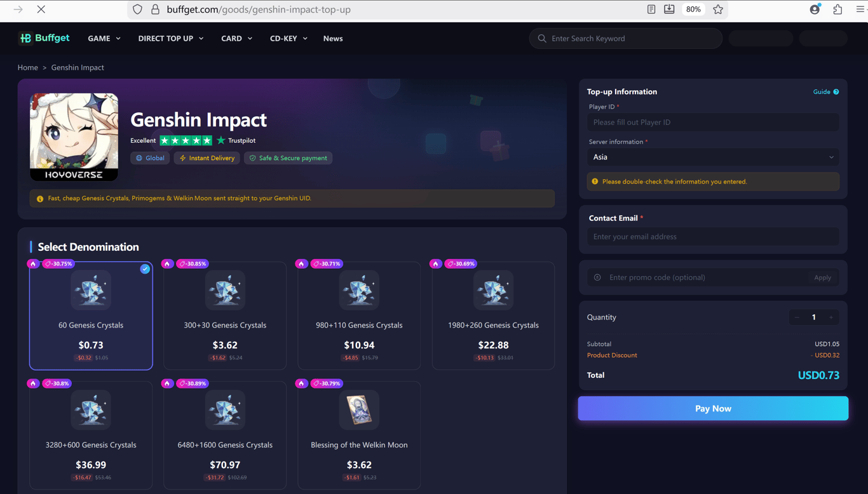The width and height of the screenshot is (868, 494).
Task: Click the Pay Now button
Action: (x=713, y=408)
